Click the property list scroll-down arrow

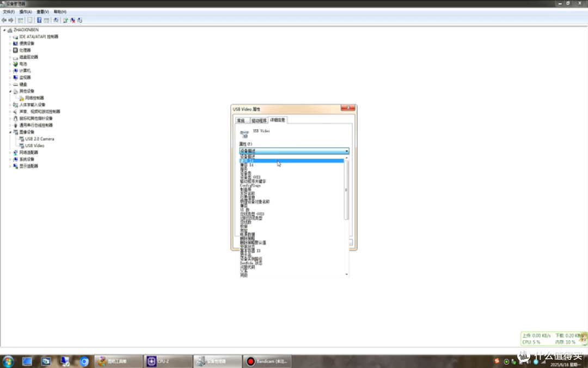pyautogui.click(x=346, y=274)
